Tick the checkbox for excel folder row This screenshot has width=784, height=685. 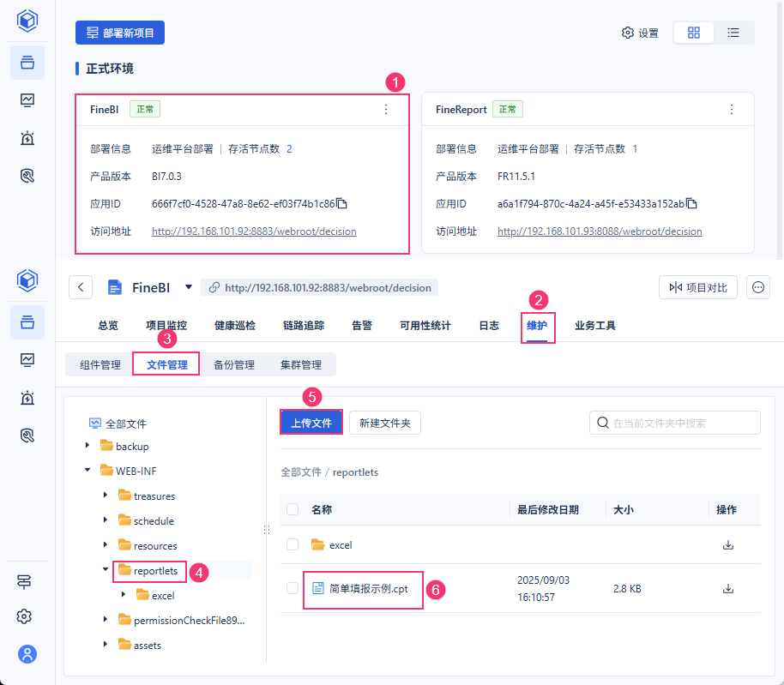point(292,544)
